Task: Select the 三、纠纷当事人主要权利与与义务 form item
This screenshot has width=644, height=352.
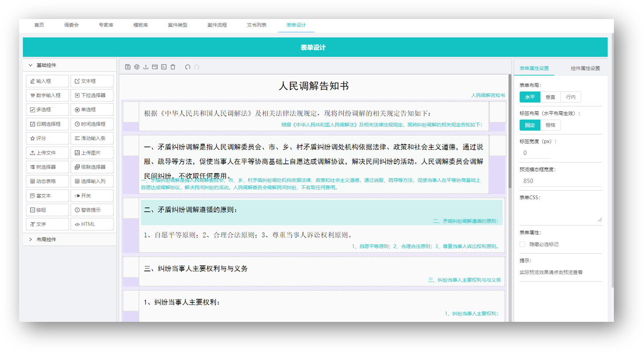Action: click(322, 271)
